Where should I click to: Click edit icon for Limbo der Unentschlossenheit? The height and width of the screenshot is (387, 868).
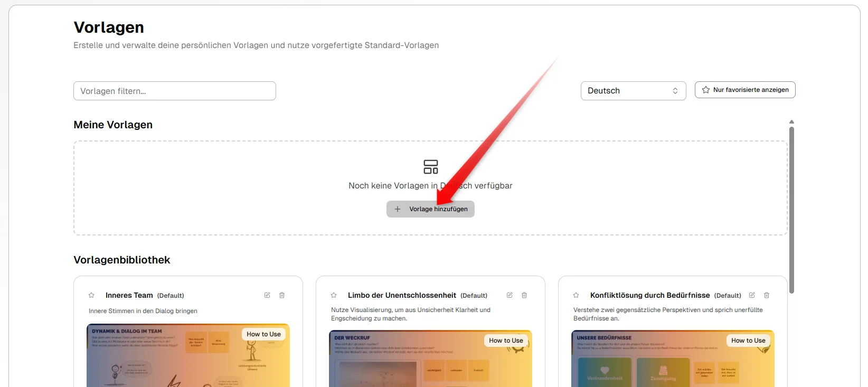click(x=510, y=295)
